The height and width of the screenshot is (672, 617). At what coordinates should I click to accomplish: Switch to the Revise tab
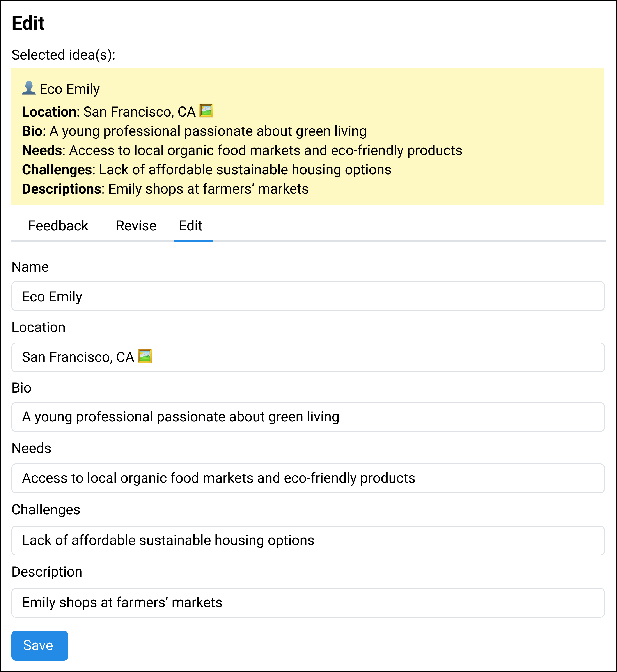[136, 226]
